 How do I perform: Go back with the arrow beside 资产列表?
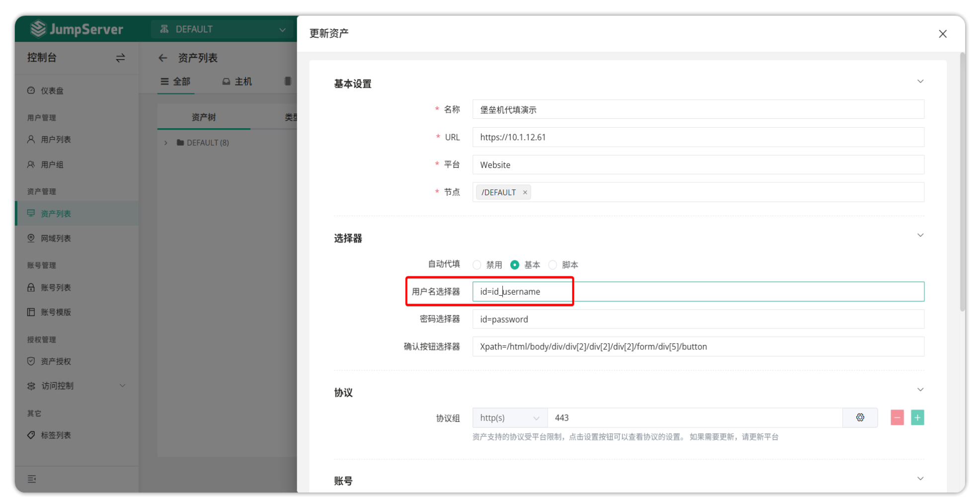tap(163, 58)
